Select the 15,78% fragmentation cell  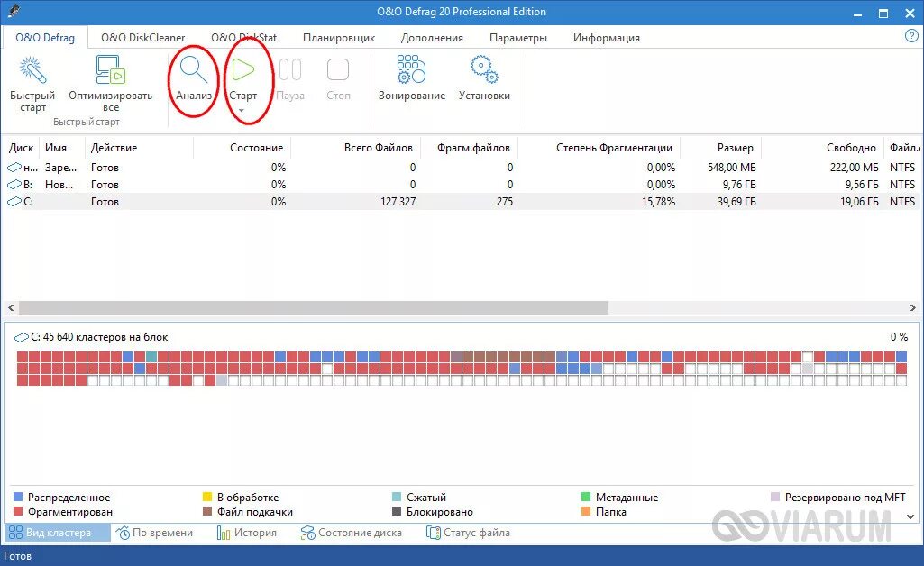[x=658, y=201]
